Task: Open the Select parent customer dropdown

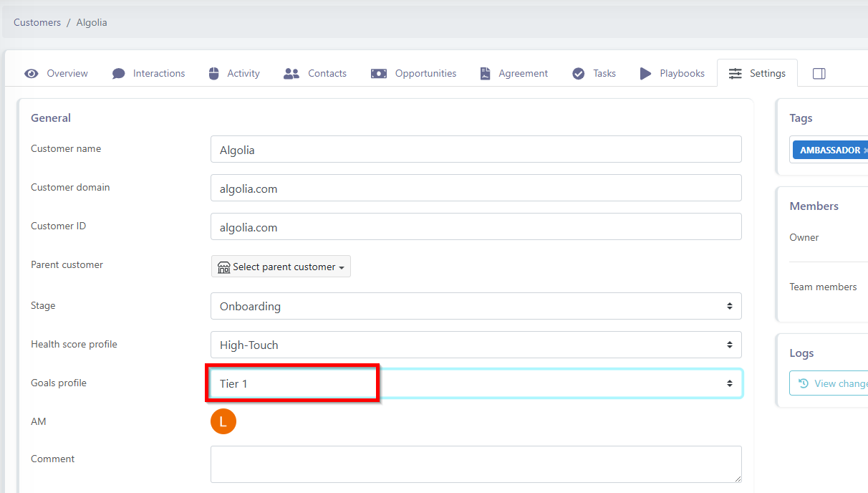Action: point(281,267)
